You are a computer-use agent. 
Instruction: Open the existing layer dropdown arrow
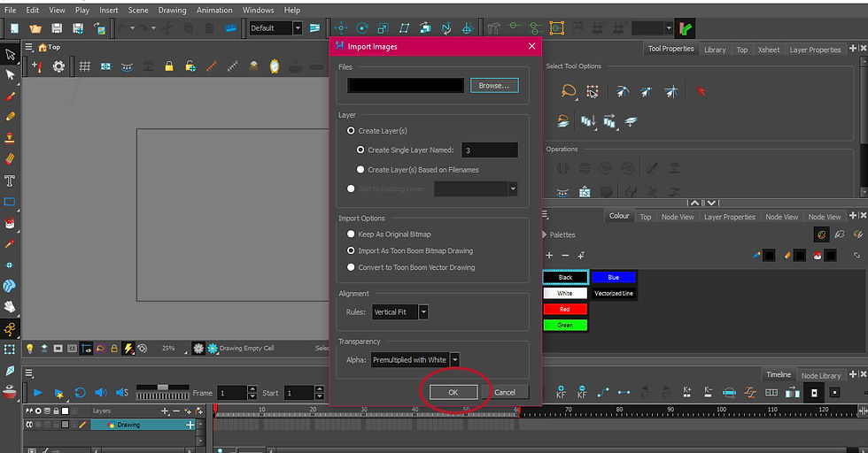513,189
